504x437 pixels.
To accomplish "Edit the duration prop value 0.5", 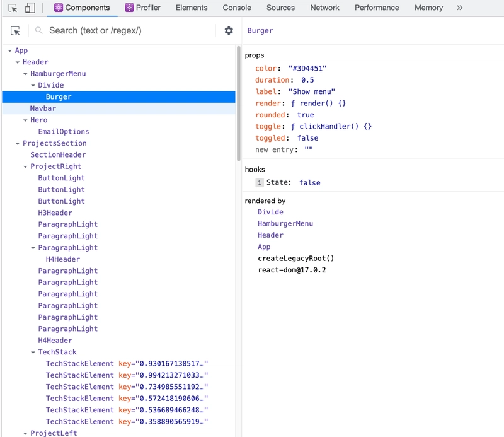I will [307, 80].
